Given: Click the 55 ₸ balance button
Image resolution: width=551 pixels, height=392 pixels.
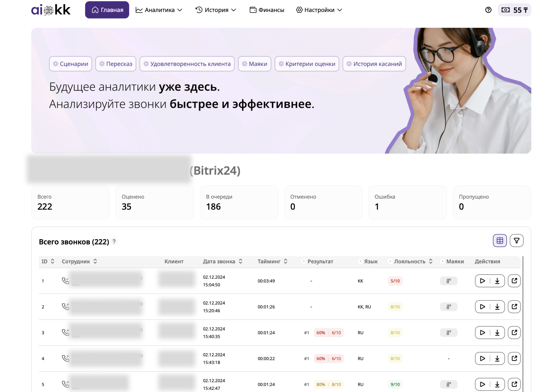Looking at the screenshot, I should point(514,10).
